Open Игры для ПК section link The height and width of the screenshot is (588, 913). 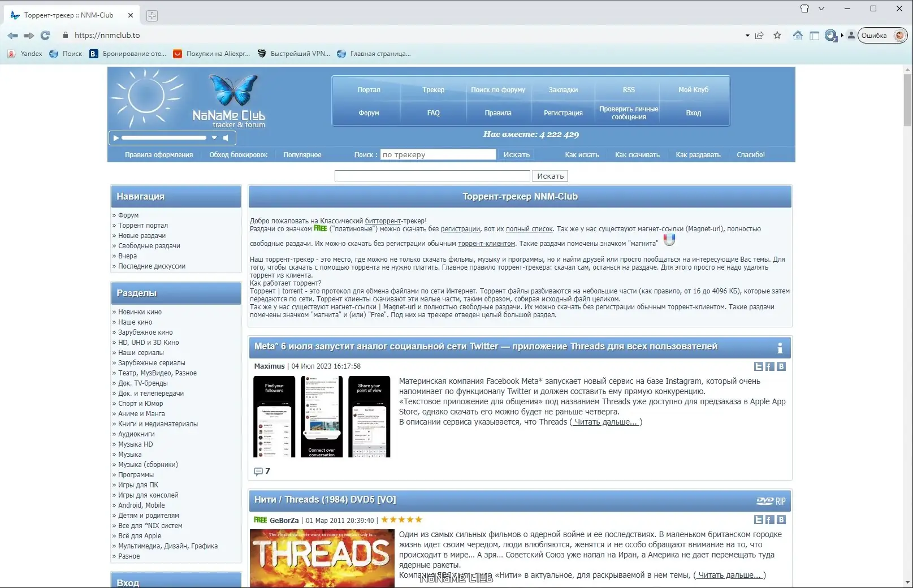click(x=138, y=485)
